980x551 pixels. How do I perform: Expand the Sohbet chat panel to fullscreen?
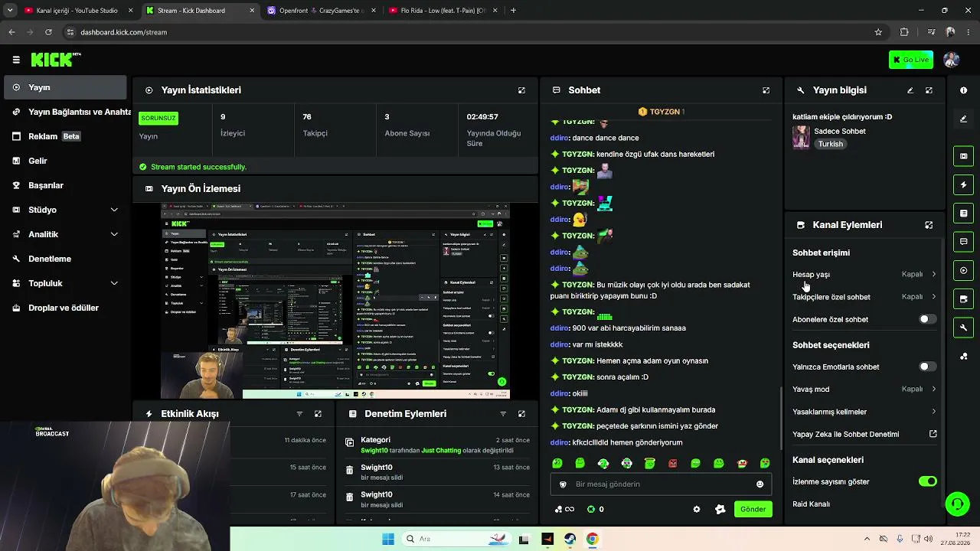(x=766, y=90)
